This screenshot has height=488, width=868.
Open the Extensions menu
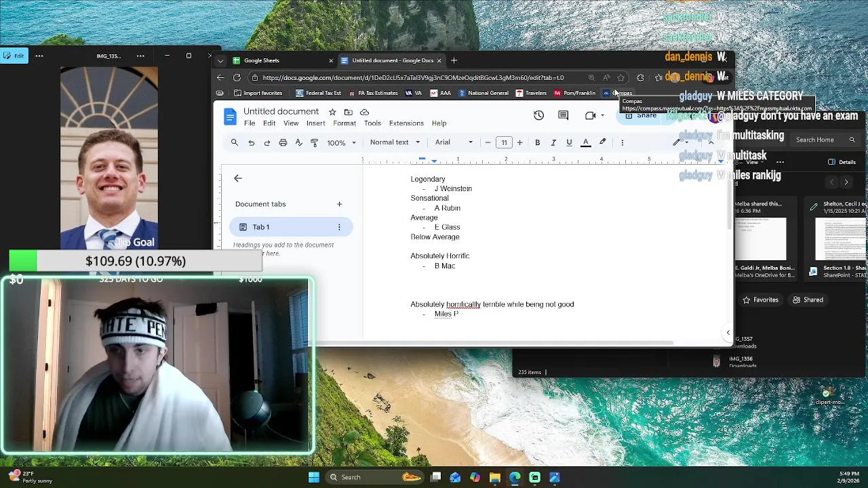(x=406, y=123)
